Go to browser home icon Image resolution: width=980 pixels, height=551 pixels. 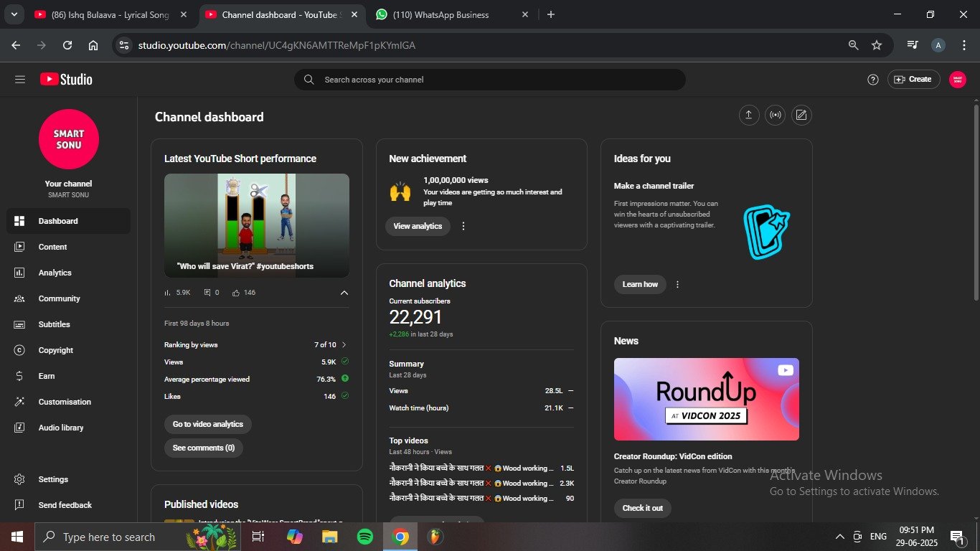click(93, 45)
